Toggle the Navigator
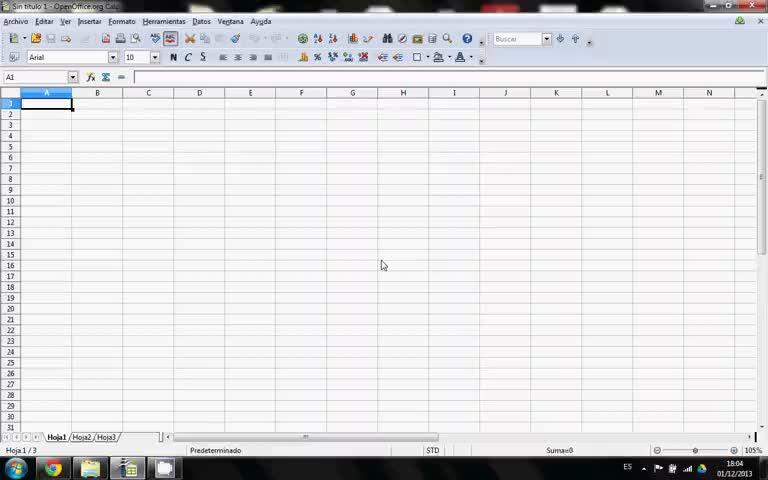Screen dimensions: 768x480 [x=403, y=38]
